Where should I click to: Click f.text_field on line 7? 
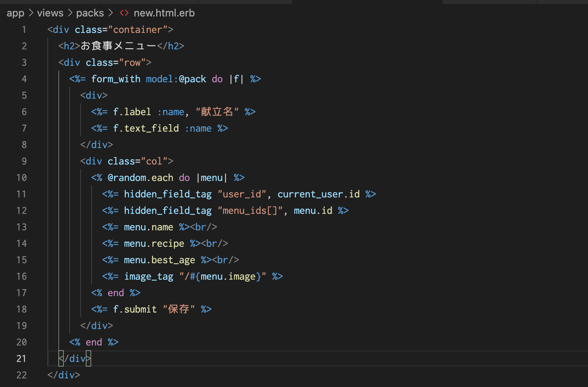coord(146,128)
